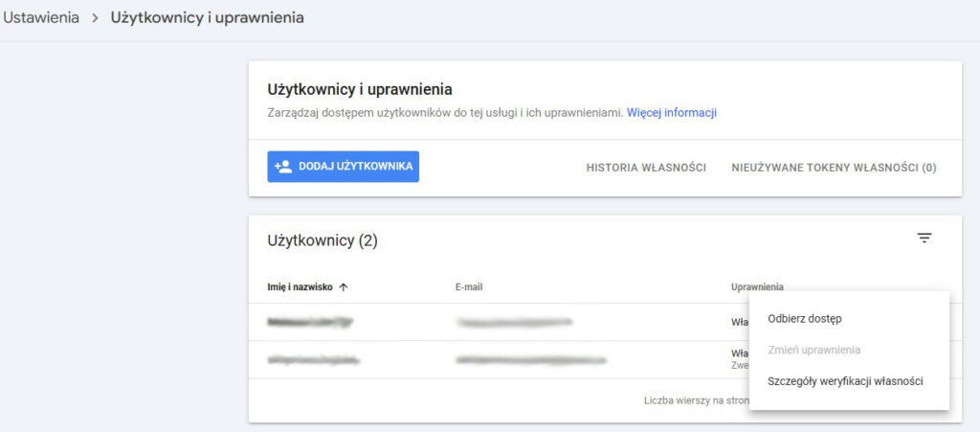Sort by the Imię i nazwisko column header
980x432 pixels.
300,286
